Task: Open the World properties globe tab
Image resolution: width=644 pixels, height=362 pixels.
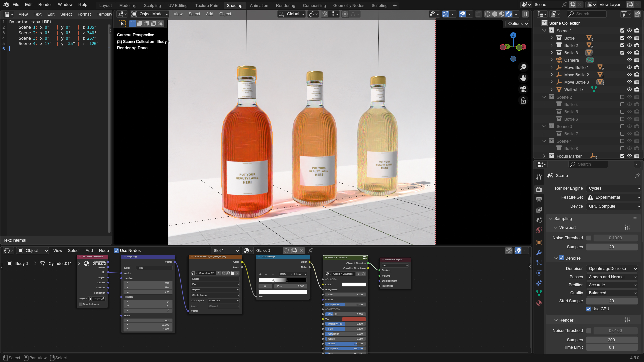Action: pyautogui.click(x=539, y=230)
